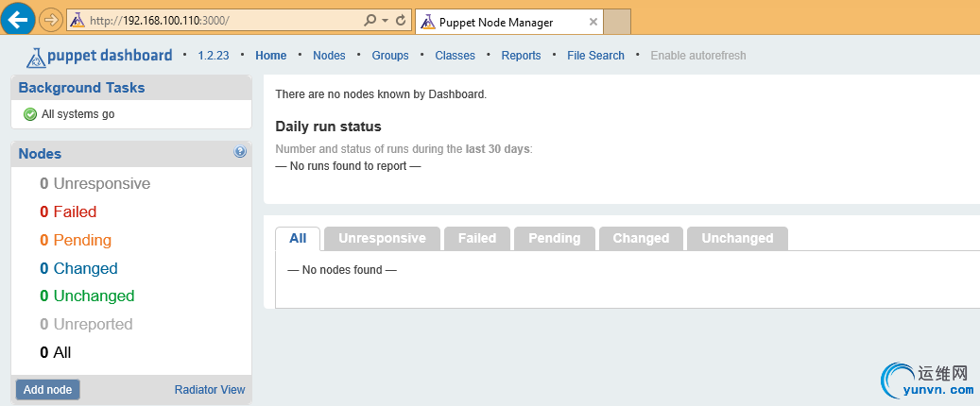Click the search magnifier in address bar
The image size is (980, 406).
point(370,20)
